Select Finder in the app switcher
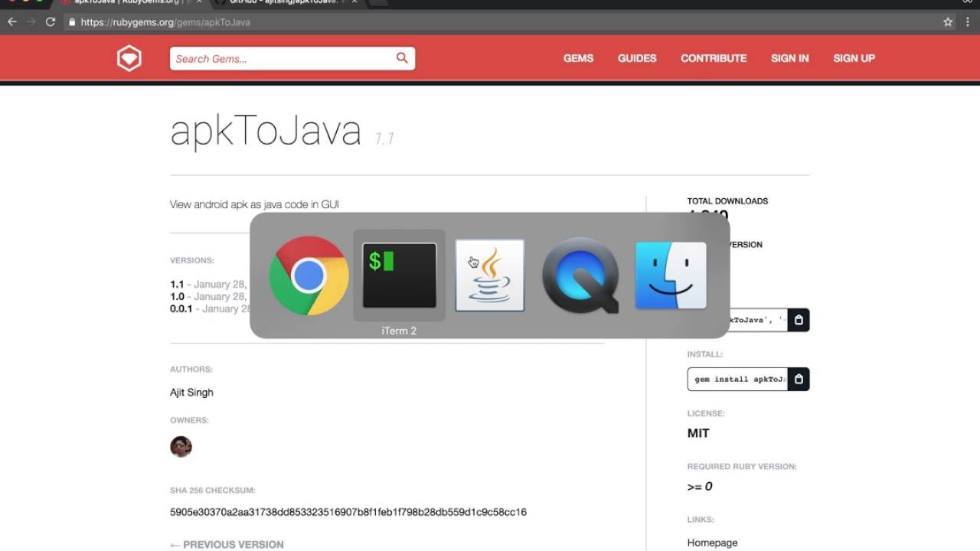 pos(671,275)
